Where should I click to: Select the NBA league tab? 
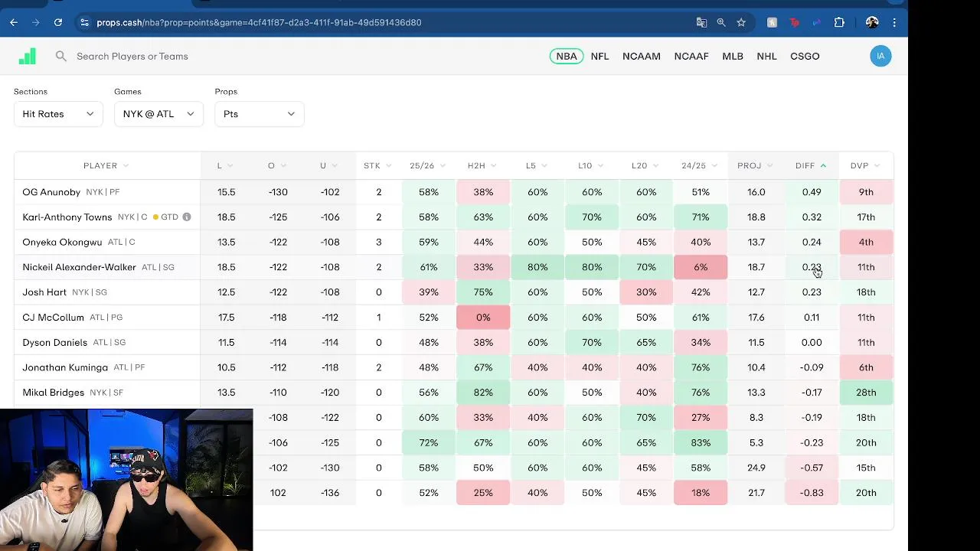pyautogui.click(x=567, y=56)
